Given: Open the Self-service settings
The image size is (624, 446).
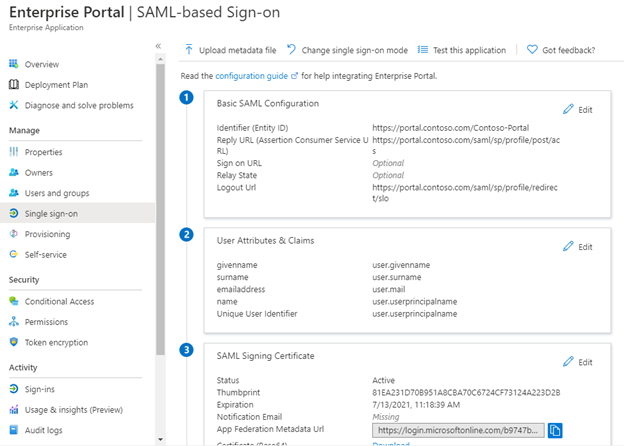Looking at the screenshot, I should pos(45,255).
